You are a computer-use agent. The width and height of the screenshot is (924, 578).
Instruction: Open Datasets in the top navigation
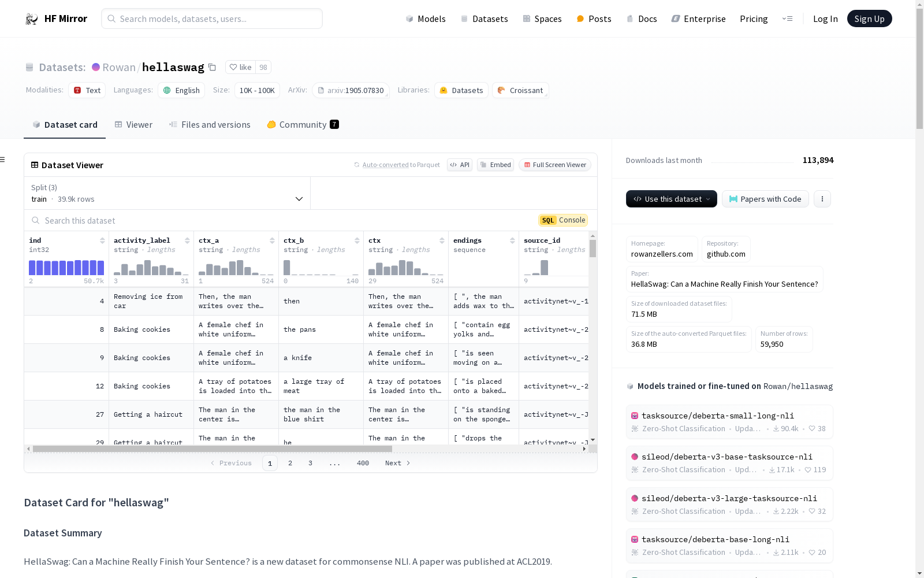[484, 19]
